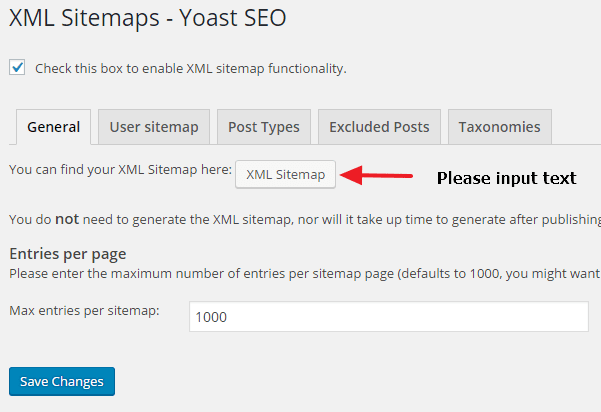Switch to the General tab
This screenshot has height=412, width=601.
click(x=54, y=127)
